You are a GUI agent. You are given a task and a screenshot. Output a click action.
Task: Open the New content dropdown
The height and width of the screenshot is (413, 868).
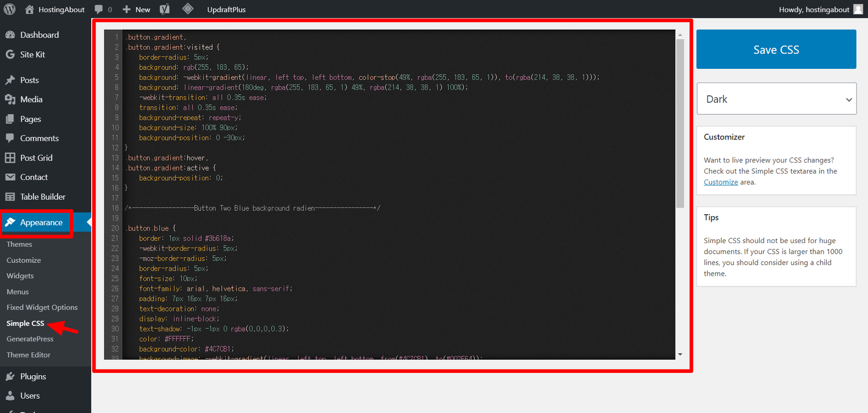click(137, 9)
